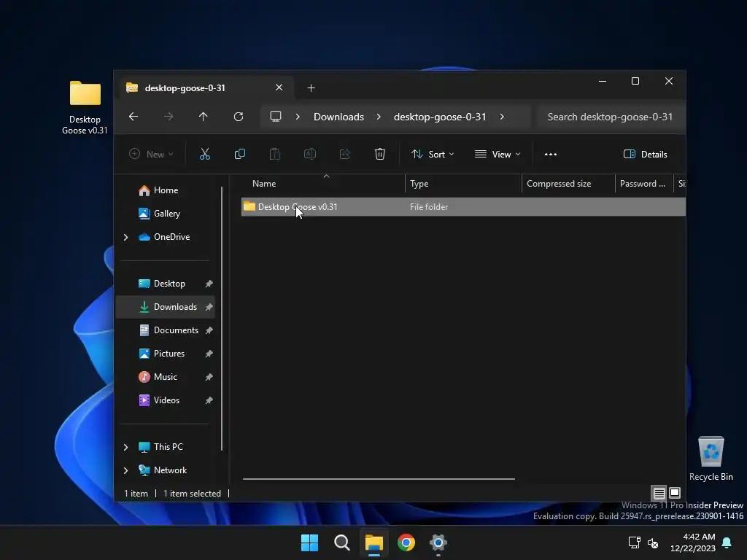747x560 pixels.
Task: Open Settings from the taskbar
Action: 438,542
